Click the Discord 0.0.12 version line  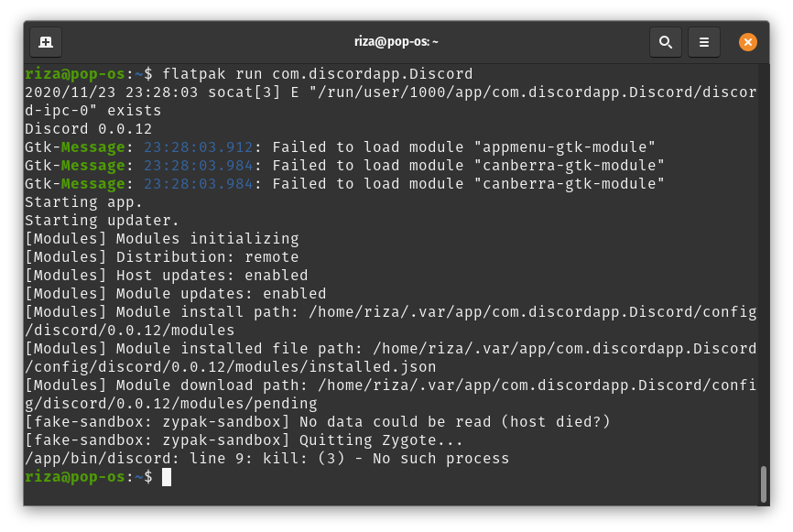(x=87, y=128)
